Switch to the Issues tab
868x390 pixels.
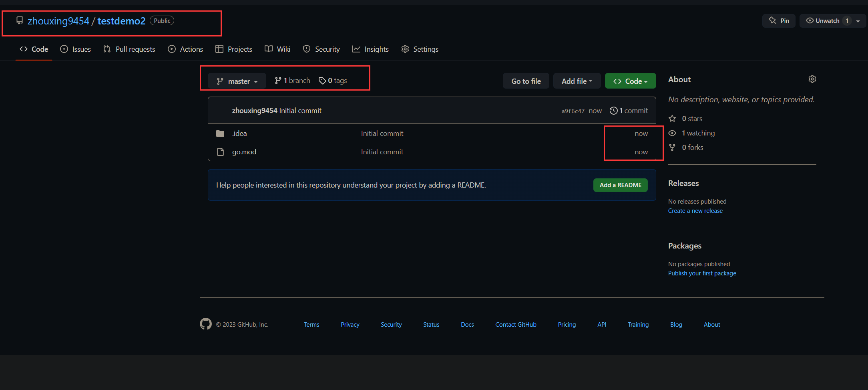click(76, 49)
